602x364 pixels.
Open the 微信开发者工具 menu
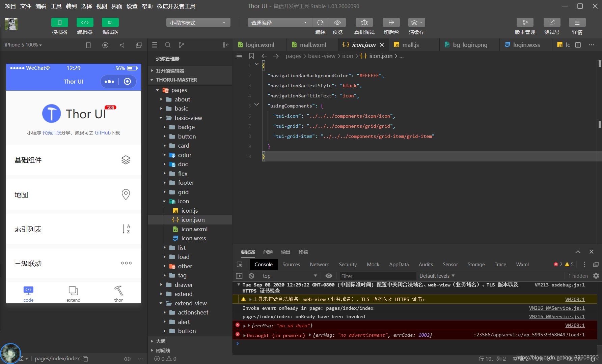tap(176, 6)
